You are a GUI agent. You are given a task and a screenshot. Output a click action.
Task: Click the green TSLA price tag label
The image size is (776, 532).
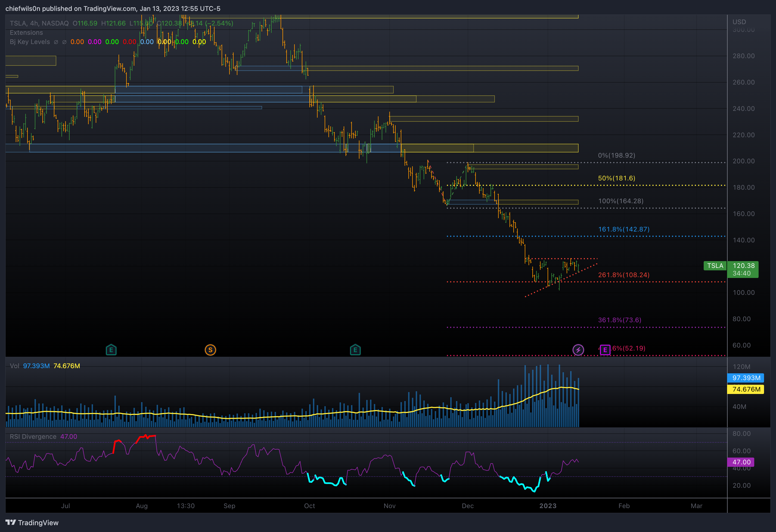[715, 266]
